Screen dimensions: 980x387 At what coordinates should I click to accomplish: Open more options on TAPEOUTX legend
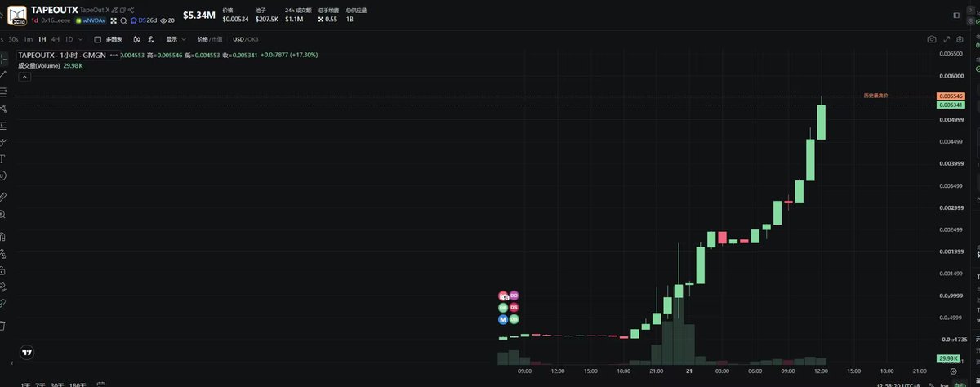pos(114,55)
